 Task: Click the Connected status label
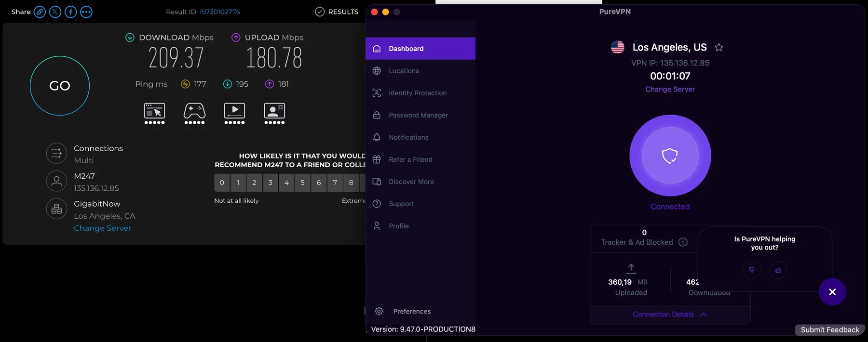[x=670, y=207]
